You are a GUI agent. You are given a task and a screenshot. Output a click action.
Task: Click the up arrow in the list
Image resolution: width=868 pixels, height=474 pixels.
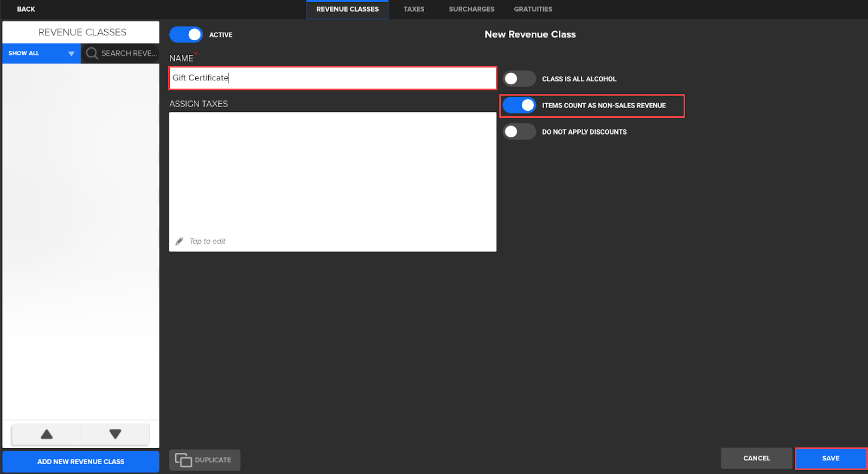(x=47, y=434)
